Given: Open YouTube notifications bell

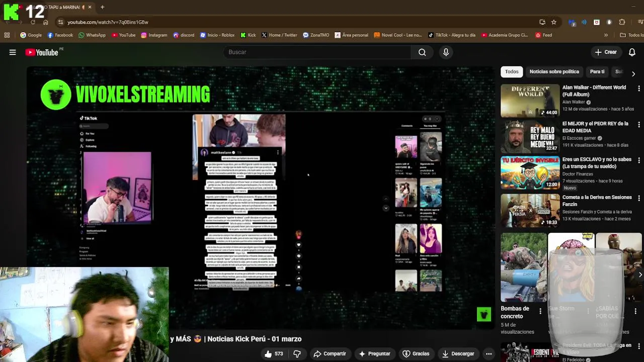Looking at the screenshot, I should click(x=632, y=52).
